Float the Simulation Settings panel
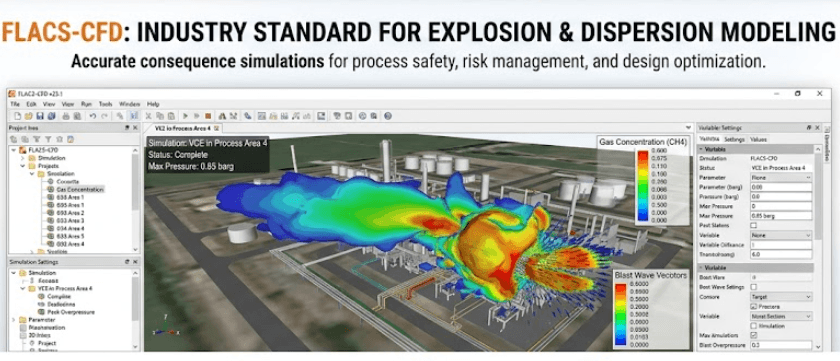Image resolution: width=840 pixels, height=361 pixels. coord(127,262)
